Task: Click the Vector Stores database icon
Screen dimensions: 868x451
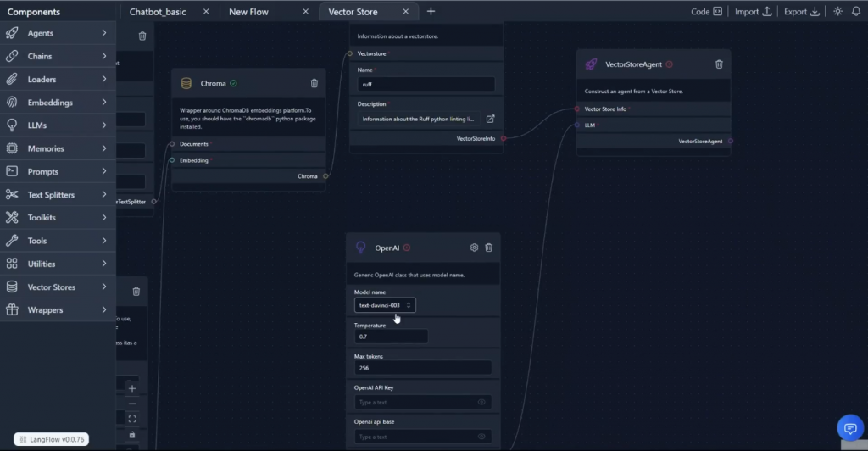Action: [12, 287]
